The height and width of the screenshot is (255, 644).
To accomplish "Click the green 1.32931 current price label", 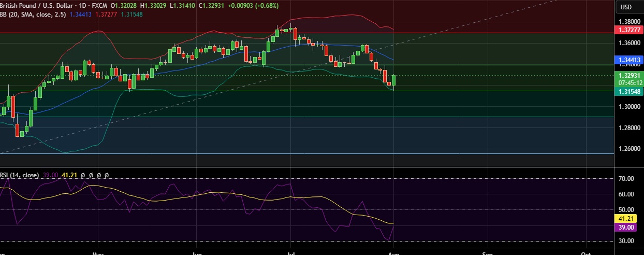I will click(630, 75).
